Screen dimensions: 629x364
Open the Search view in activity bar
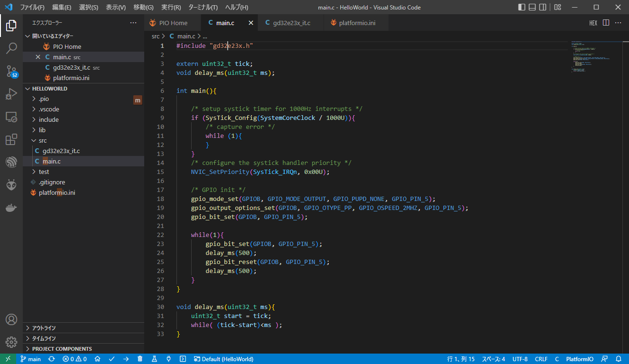tap(11, 48)
